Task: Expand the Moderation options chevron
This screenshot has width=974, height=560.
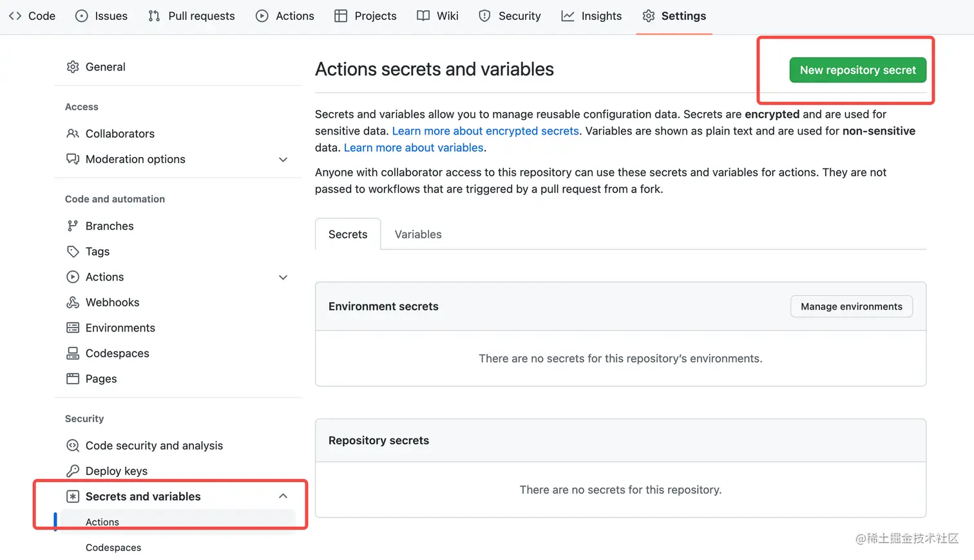Action: coord(283,160)
